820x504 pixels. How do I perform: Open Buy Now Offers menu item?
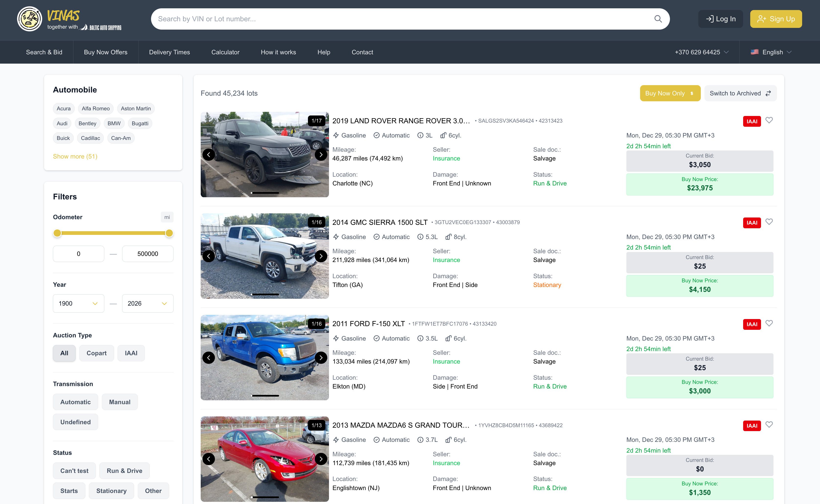[x=106, y=52]
